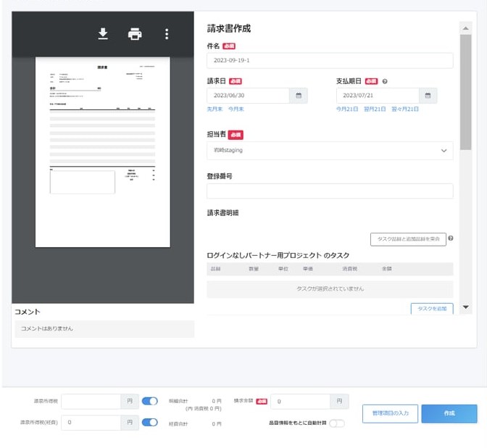487x448 pixels.
Task: Open the 請求日 calendar picker
Action: pyautogui.click(x=298, y=96)
